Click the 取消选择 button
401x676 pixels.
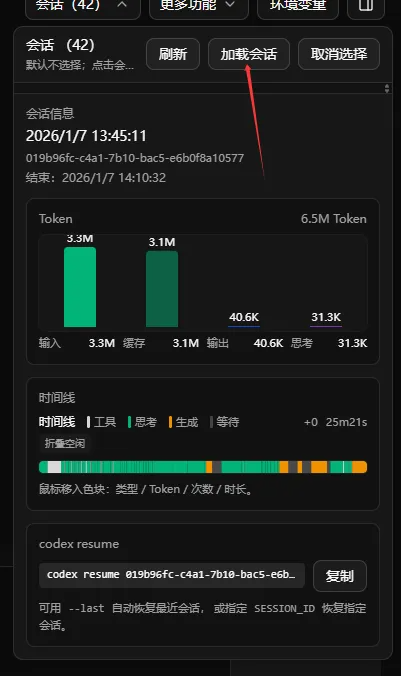coord(339,54)
